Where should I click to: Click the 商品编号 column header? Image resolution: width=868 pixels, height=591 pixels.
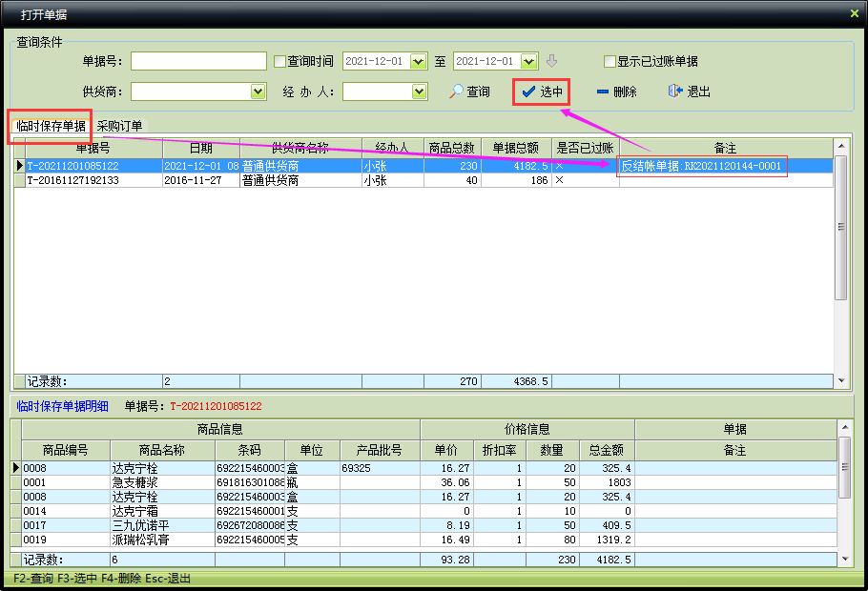pyautogui.click(x=66, y=450)
